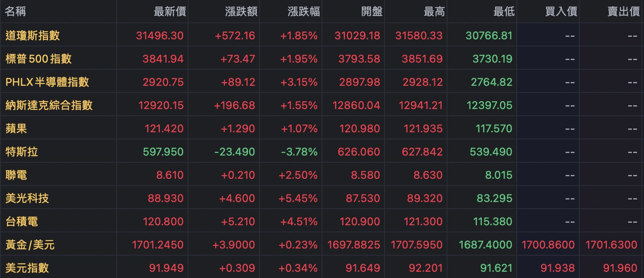Screen dimensions: 644x278
Task: Open the 特斯拉 stock row
Action: pos(21,152)
